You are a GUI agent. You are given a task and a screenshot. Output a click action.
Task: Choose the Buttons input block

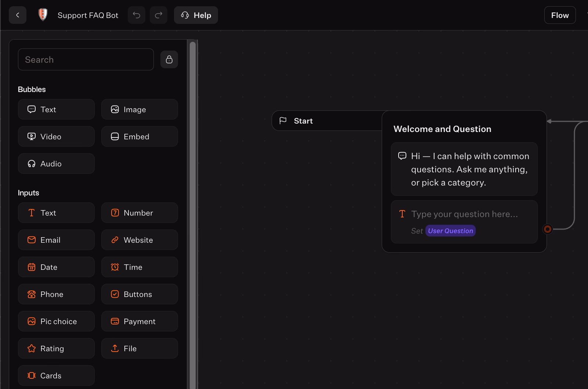point(139,294)
